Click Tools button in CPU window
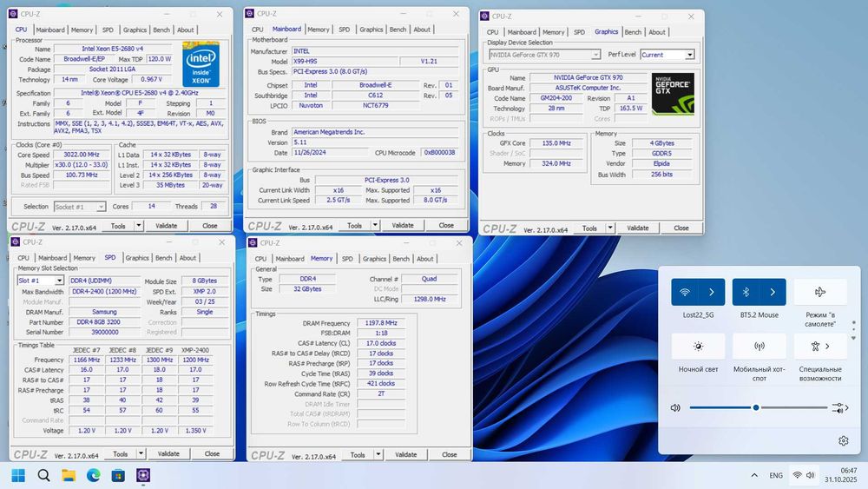The image size is (868, 489). (118, 226)
